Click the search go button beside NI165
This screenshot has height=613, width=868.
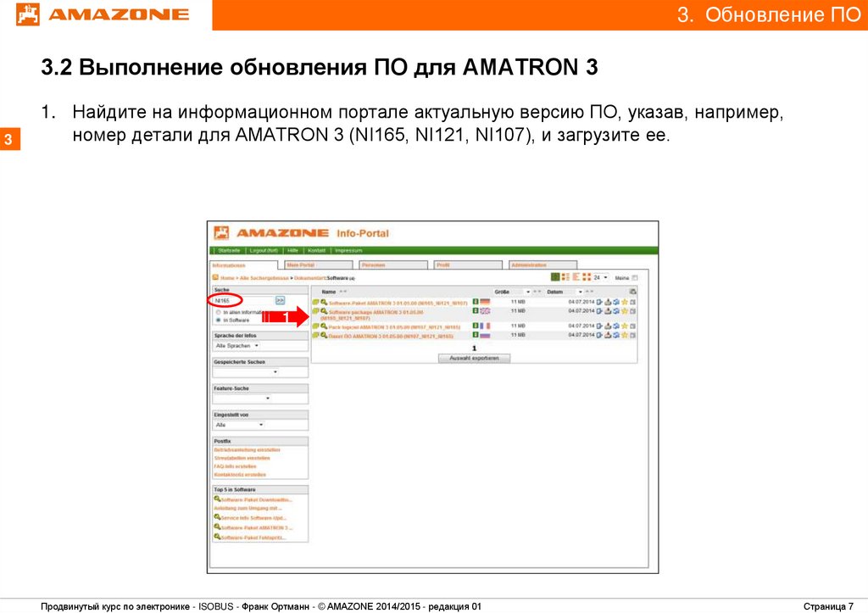point(280,300)
